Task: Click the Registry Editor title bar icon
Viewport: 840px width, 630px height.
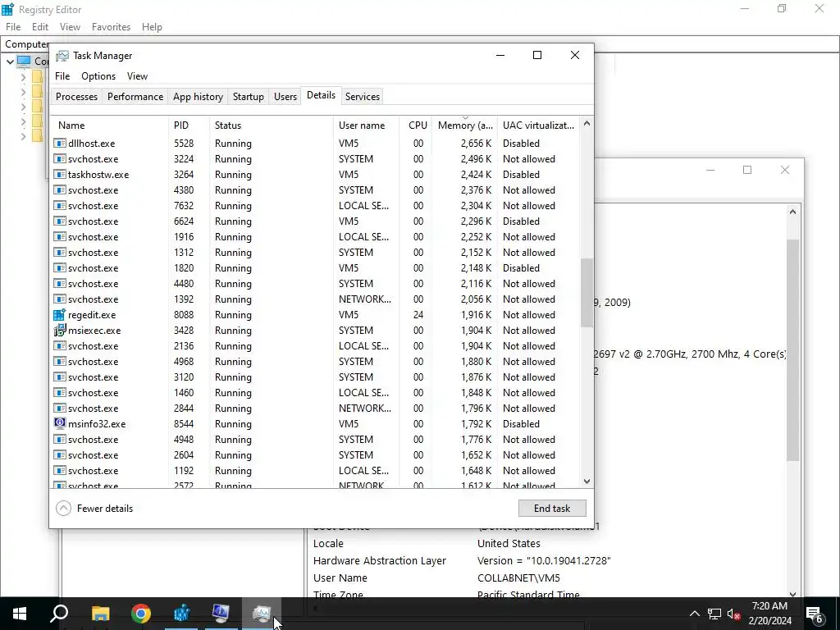Action: point(7,9)
